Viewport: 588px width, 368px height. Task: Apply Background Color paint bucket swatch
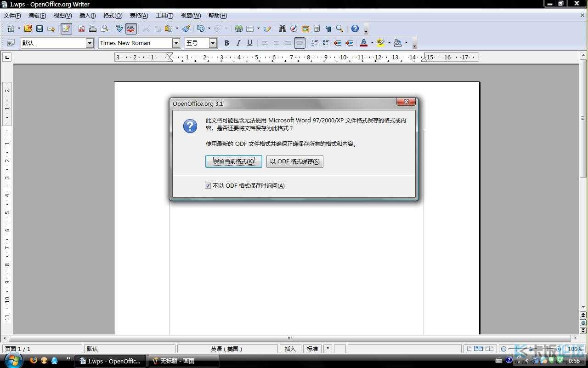coord(398,43)
